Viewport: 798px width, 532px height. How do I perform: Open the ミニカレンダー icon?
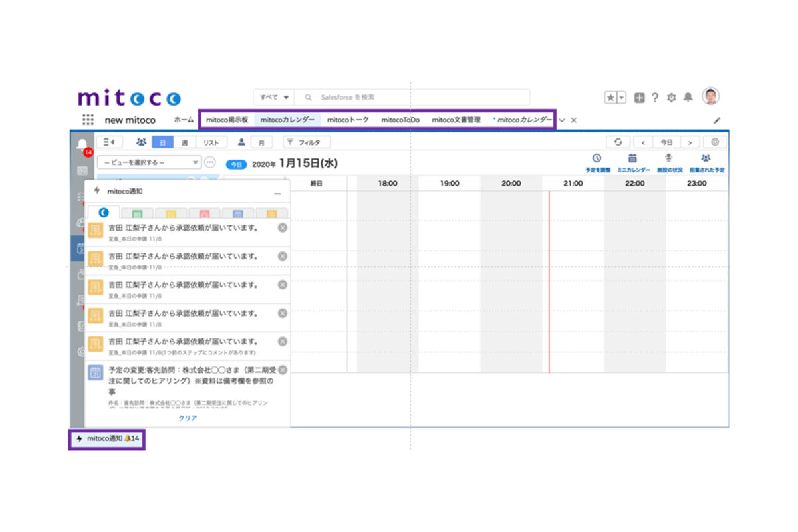coord(632,158)
